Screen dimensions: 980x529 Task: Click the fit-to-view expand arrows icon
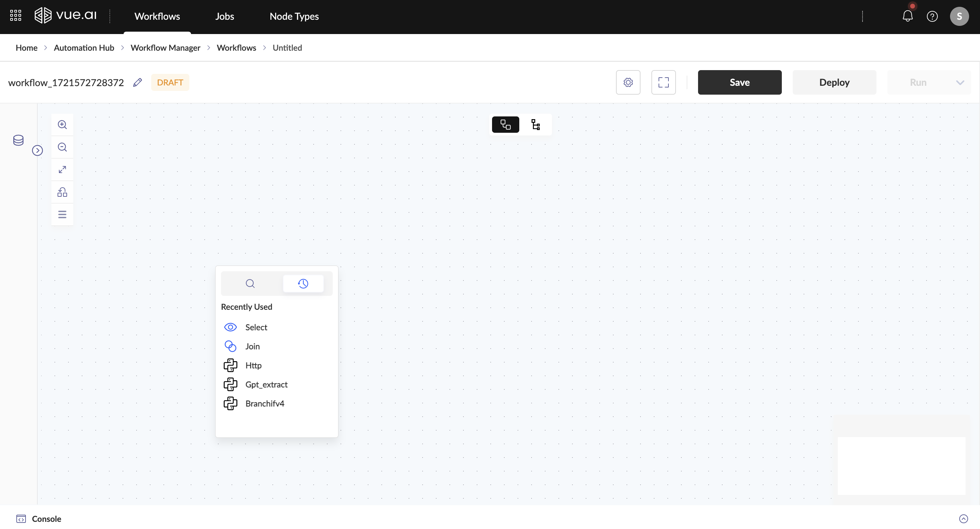pos(62,170)
